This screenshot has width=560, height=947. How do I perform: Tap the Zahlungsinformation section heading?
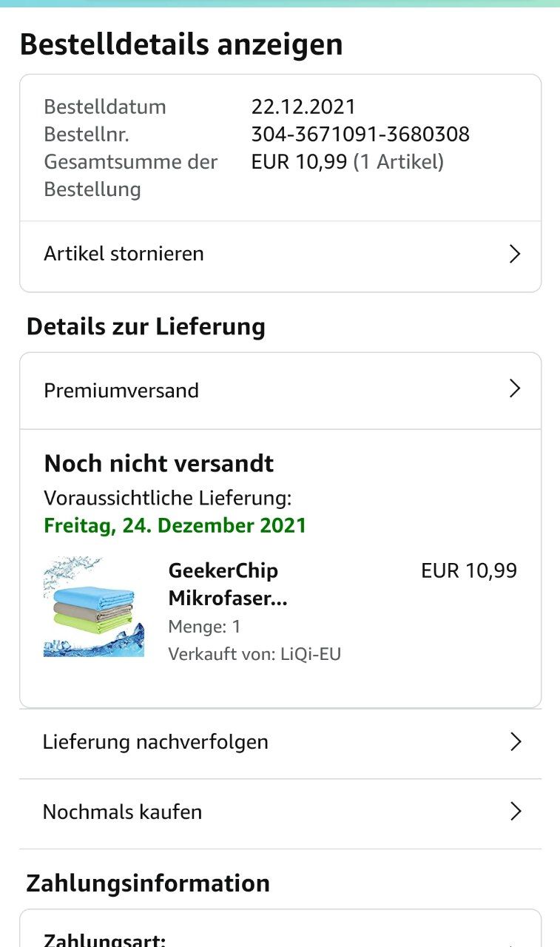click(147, 883)
